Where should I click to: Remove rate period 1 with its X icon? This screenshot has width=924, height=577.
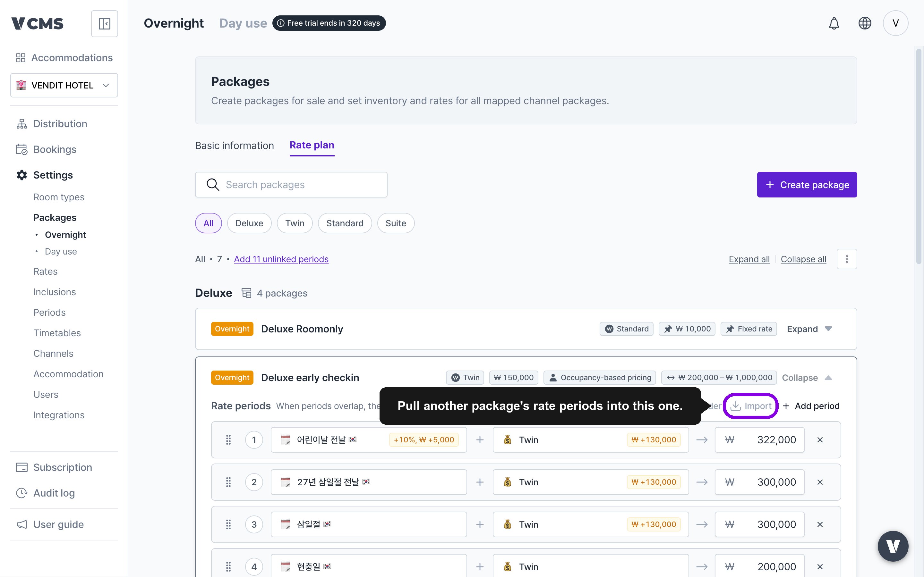coord(820,440)
